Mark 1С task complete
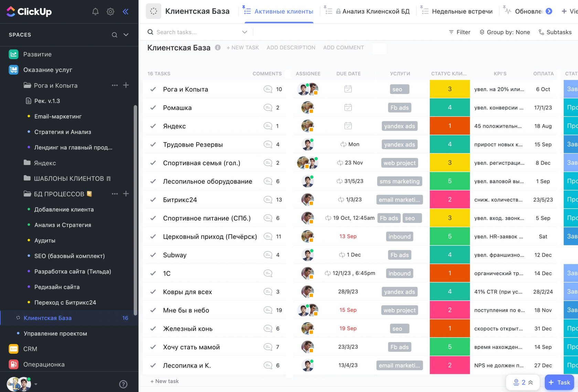 [x=153, y=273]
